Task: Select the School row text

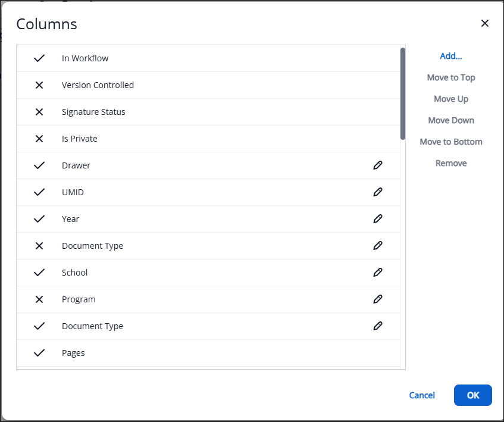Action: tap(74, 273)
